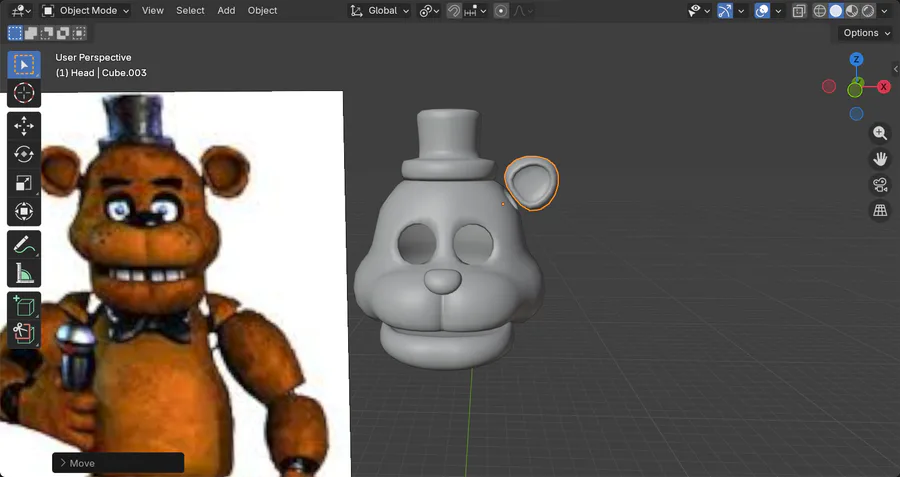
Task: Open the overlays settings dropdown arrow
Action: (778, 10)
